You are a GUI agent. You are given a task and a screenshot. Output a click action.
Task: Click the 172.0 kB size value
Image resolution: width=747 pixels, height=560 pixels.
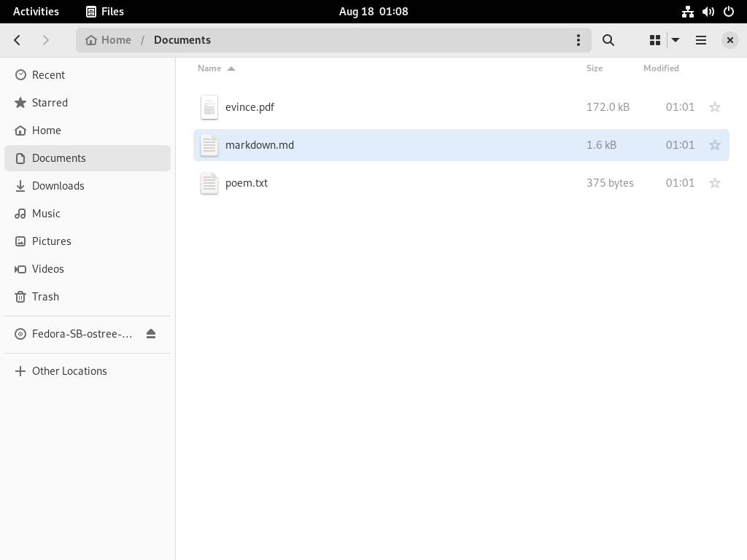click(608, 107)
